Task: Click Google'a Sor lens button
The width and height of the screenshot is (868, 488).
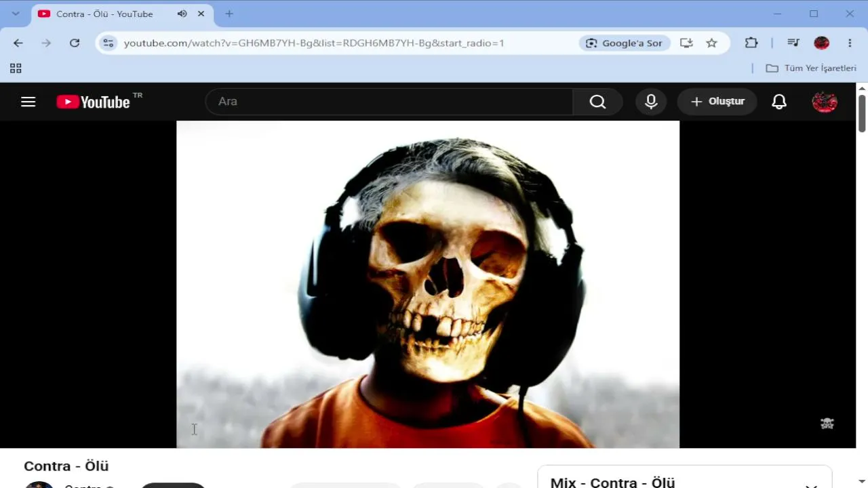Action: point(625,43)
